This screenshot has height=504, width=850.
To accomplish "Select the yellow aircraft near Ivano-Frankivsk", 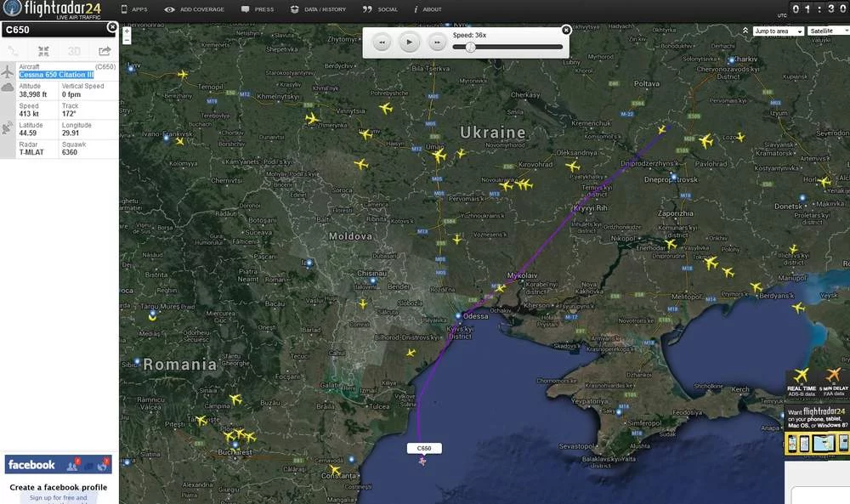I will (x=179, y=141).
